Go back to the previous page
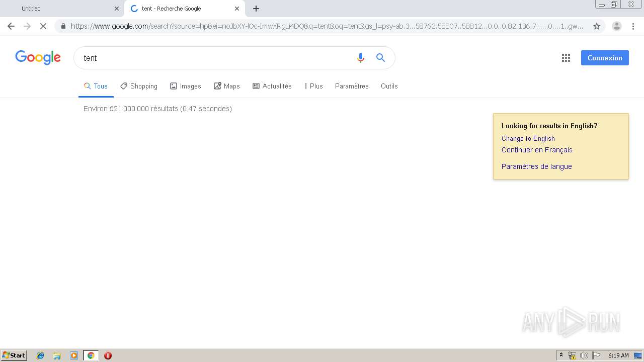The width and height of the screenshot is (644, 362). (11, 26)
